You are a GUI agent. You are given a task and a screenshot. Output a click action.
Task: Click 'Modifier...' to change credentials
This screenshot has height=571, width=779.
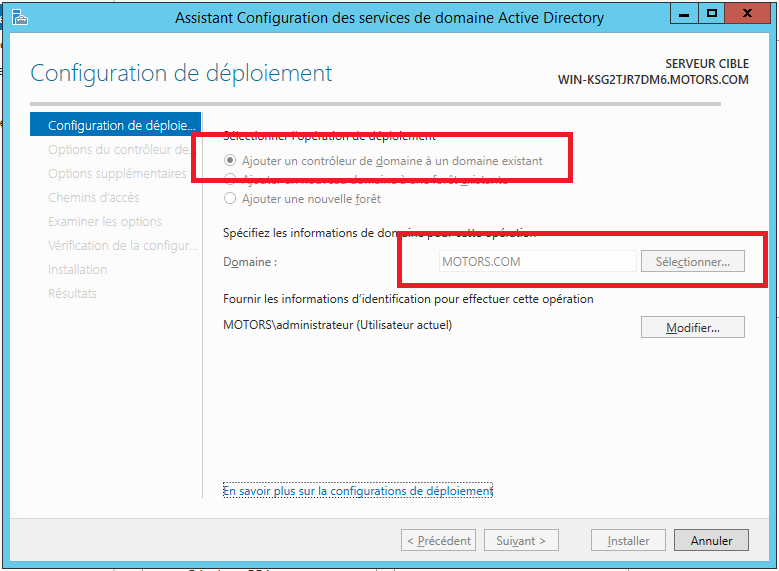click(692, 328)
